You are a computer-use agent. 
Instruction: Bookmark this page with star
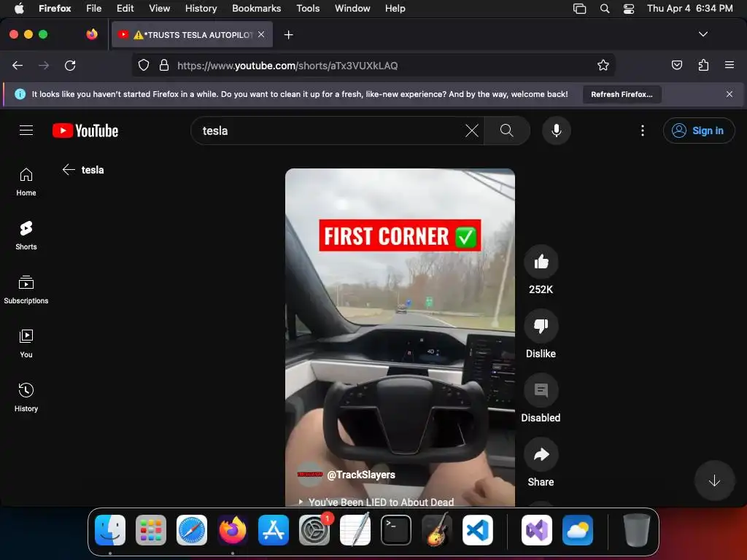pos(603,65)
